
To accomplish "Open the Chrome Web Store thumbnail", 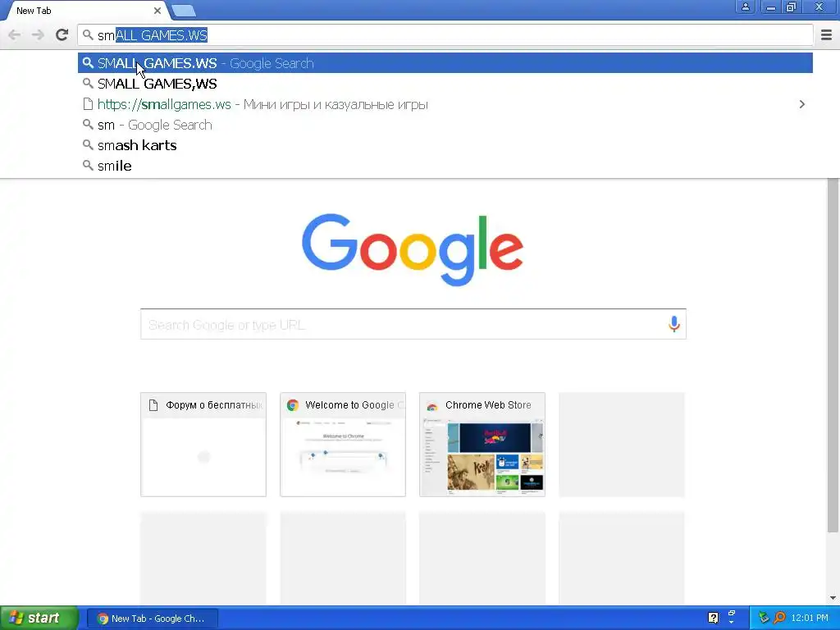I will [482, 445].
